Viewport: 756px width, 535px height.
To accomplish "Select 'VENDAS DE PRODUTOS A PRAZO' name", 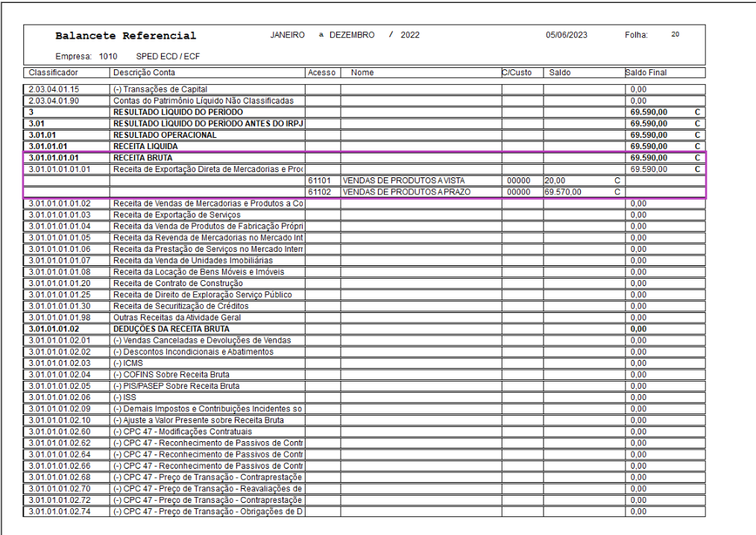I will point(406,191).
